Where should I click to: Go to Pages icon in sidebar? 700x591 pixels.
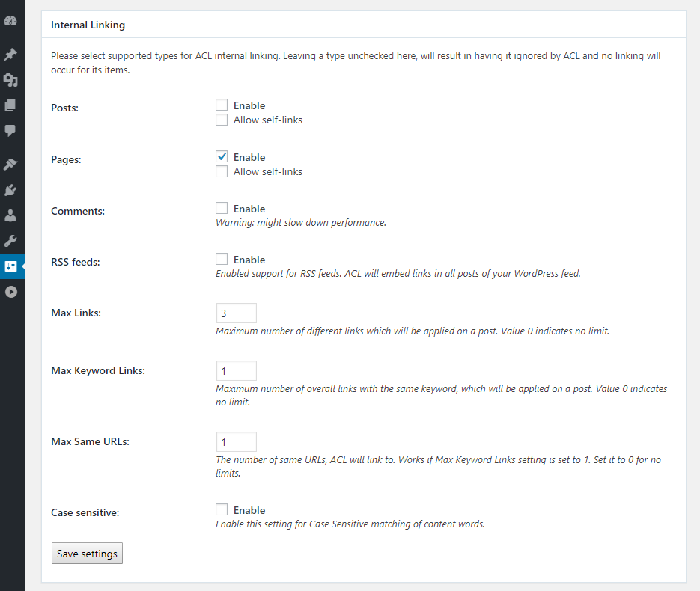pyautogui.click(x=10, y=105)
